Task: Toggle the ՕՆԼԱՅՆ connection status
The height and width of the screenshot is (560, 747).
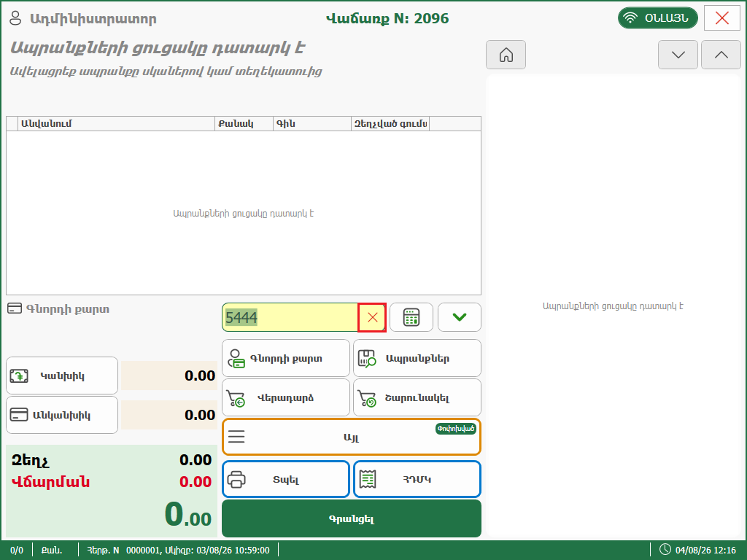Action: click(x=658, y=18)
